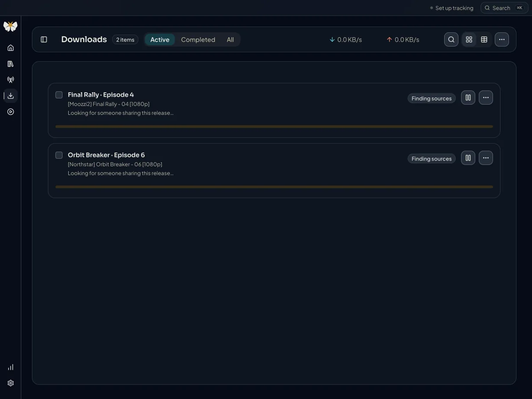The width and height of the screenshot is (532, 399).
Task: Select the Final Rally Episode 4 checkbox
Action: 59,95
